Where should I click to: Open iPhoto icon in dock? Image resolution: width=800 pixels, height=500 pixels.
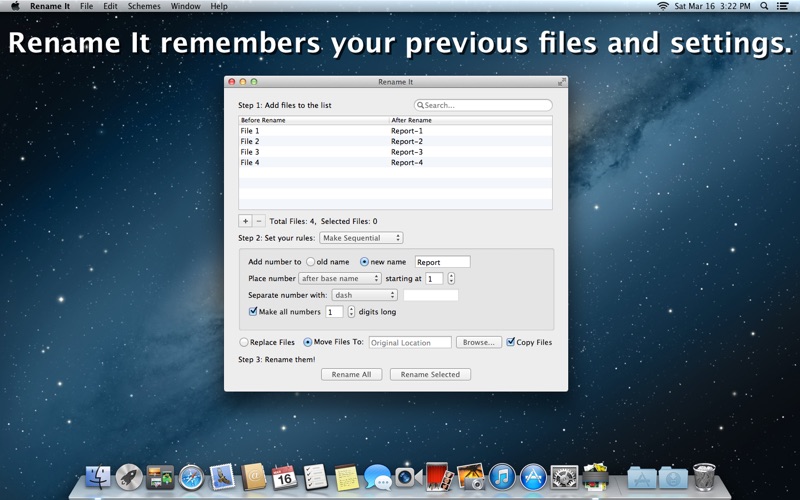(x=470, y=478)
